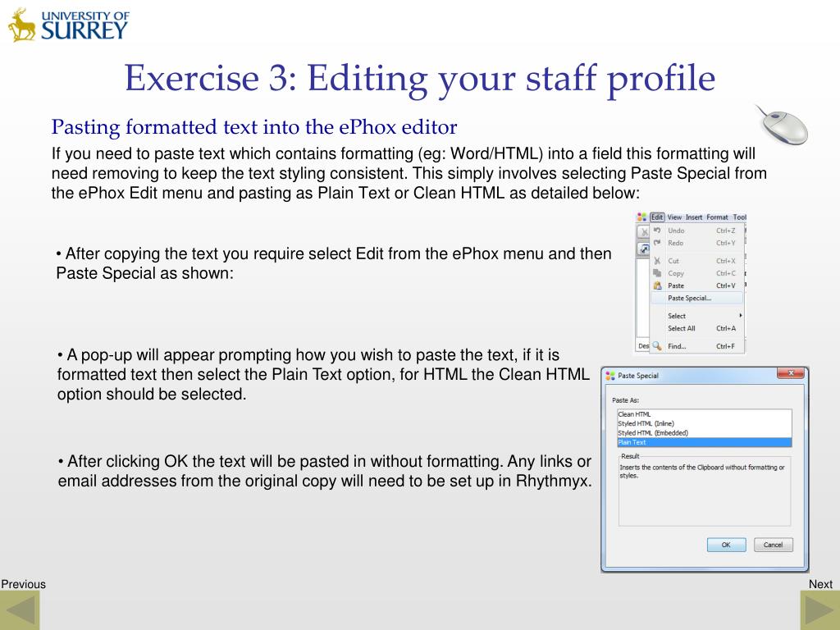The image size is (840, 630).
Task: Choose Undo from the Edit menu
Action: (697, 231)
